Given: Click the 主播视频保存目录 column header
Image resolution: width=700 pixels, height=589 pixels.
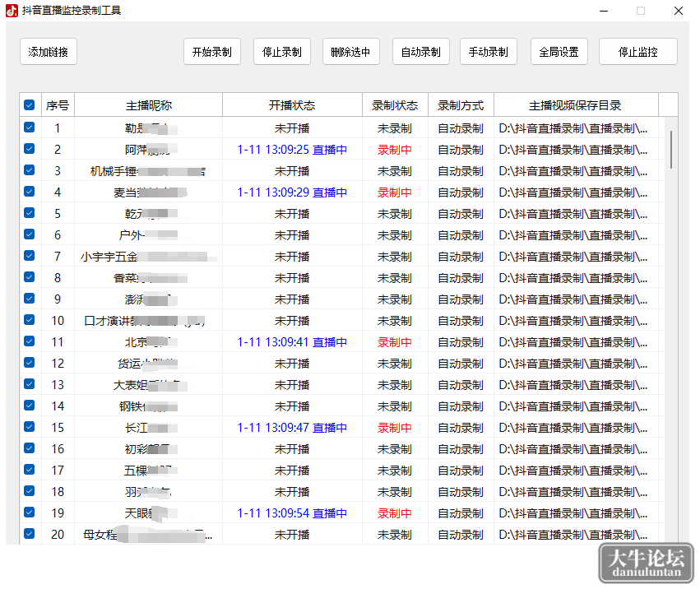Looking at the screenshot, I should (576, 105).
